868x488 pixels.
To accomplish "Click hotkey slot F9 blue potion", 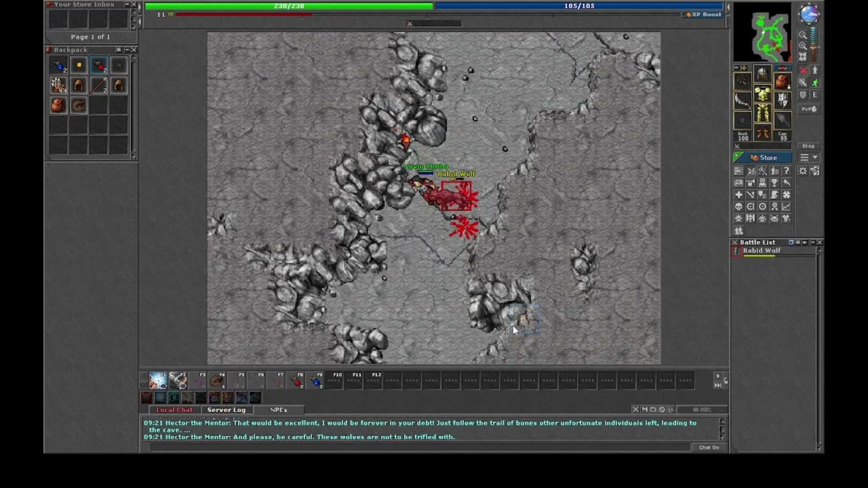I will (316, 380).
